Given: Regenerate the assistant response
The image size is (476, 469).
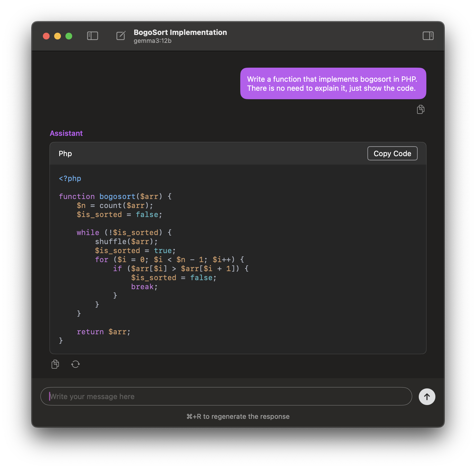Looking at the screenshot, I should 75,364.
